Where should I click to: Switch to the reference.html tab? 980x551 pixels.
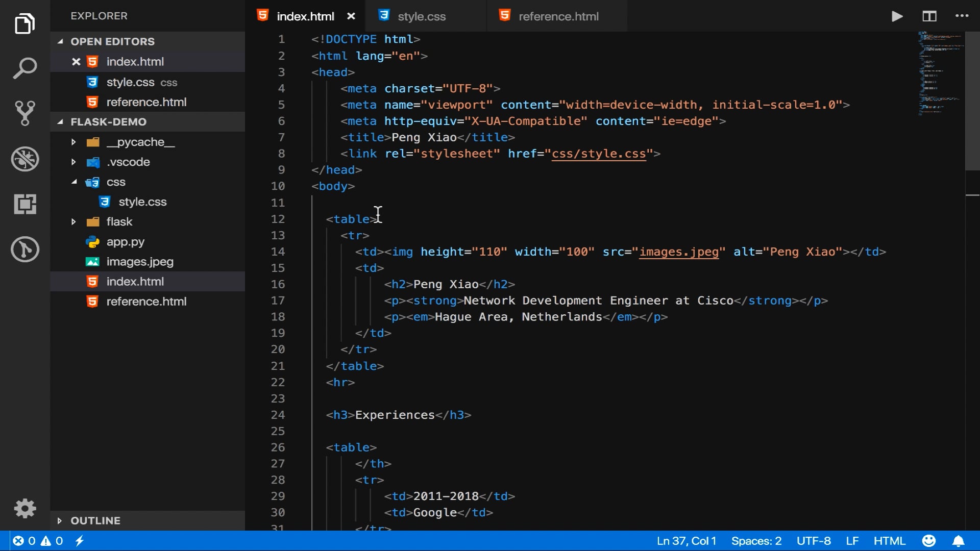tap(558, 16)
